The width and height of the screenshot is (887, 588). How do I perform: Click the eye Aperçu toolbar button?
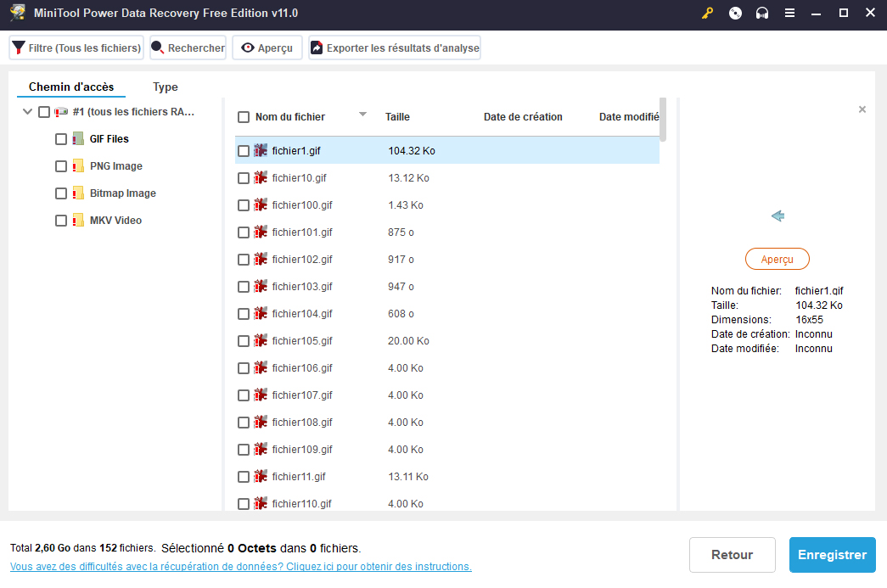coord(267,48)
